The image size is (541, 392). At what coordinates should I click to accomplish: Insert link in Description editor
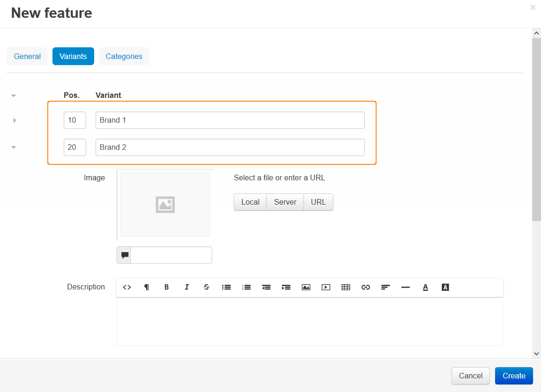pyautogui.click(x=366, y=287)
